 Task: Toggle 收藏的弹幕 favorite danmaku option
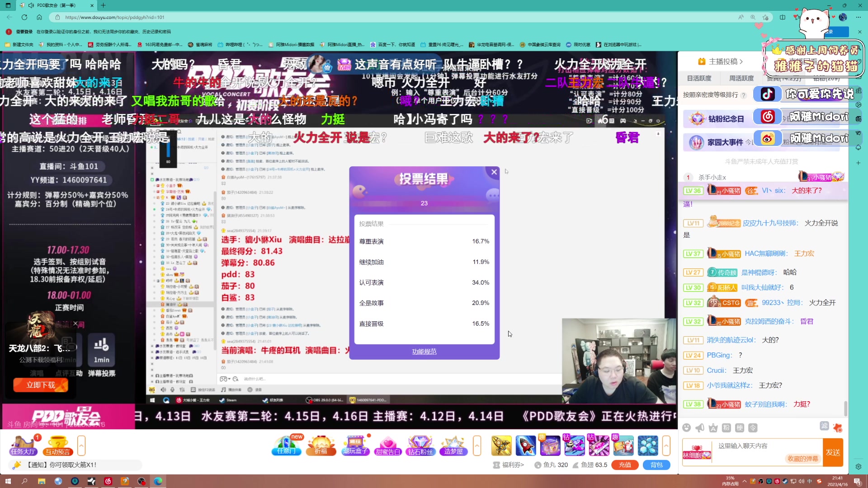[803, 458]
